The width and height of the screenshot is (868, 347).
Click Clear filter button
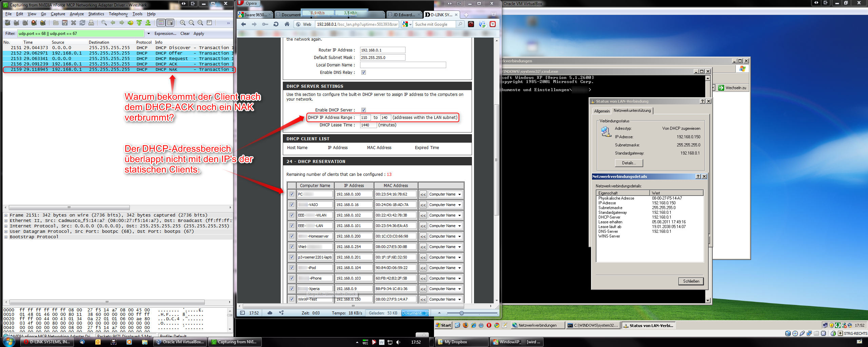coord(185,34)
